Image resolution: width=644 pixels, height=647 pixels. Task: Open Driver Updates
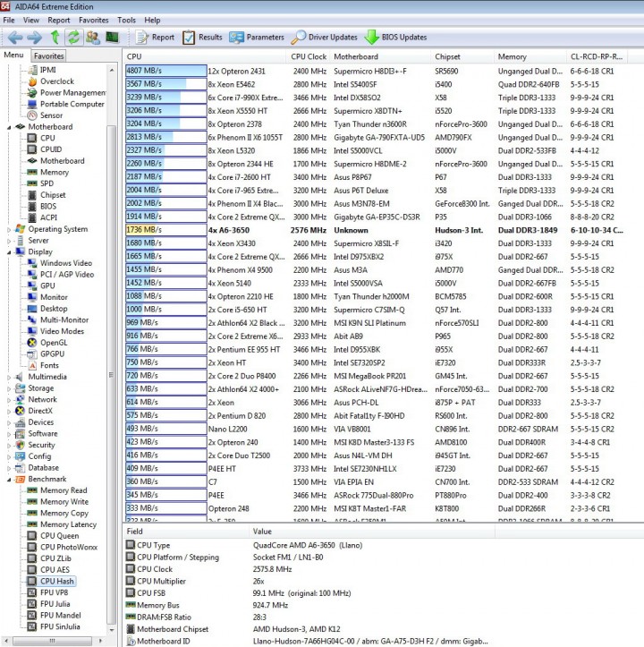pyautogui.click(x=325, y=38)
